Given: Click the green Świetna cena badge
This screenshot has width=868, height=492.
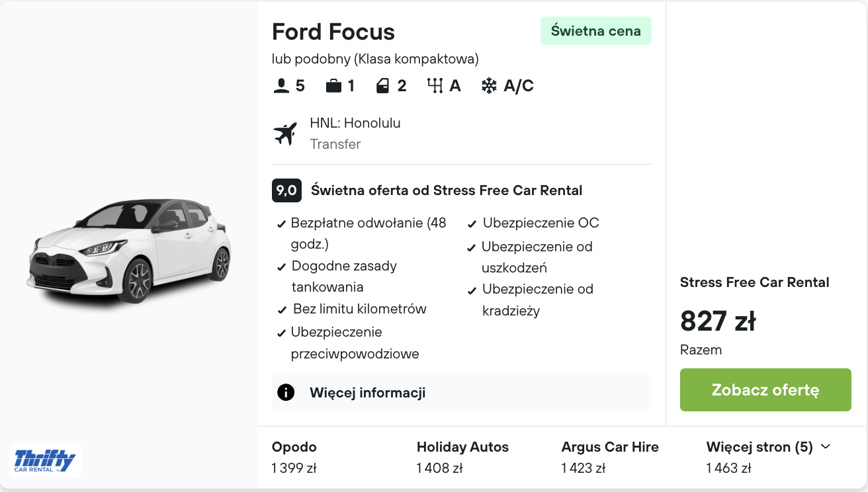Looking at the screenshot, I should coord(595,30).
